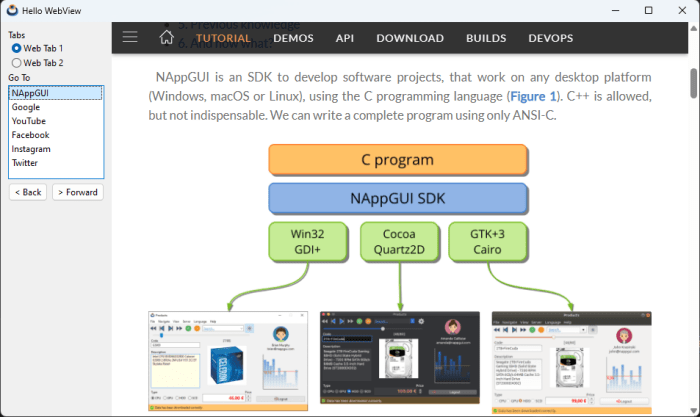Open the TUTORIAL menu item
The height and width of the screenshot is (417, 700).
pyautogui.click(x=223, y=39)
